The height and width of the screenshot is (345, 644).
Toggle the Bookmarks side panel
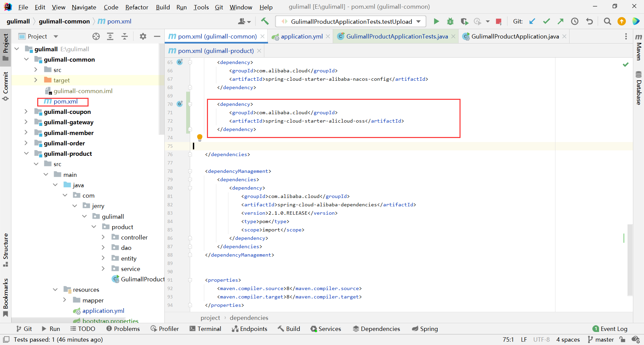(6, 297)
